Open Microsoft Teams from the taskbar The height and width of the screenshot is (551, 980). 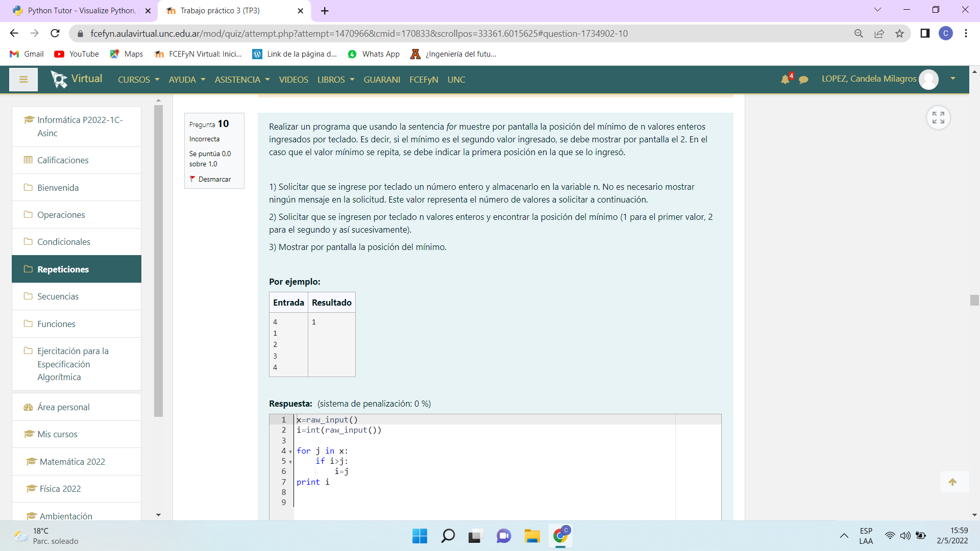pos(504,536)
